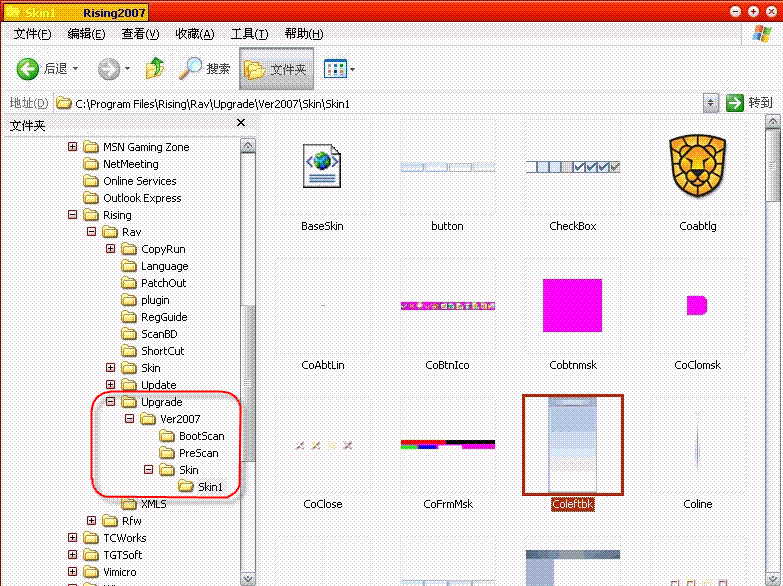The width and height of the screenshot is (783, 586).
Task: Click the green Back arrow button
Action: tap(27, 68)
